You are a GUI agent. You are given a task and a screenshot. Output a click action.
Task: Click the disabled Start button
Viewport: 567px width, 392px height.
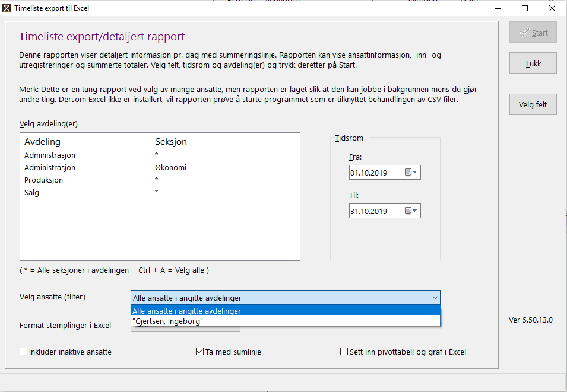point(532,33)
